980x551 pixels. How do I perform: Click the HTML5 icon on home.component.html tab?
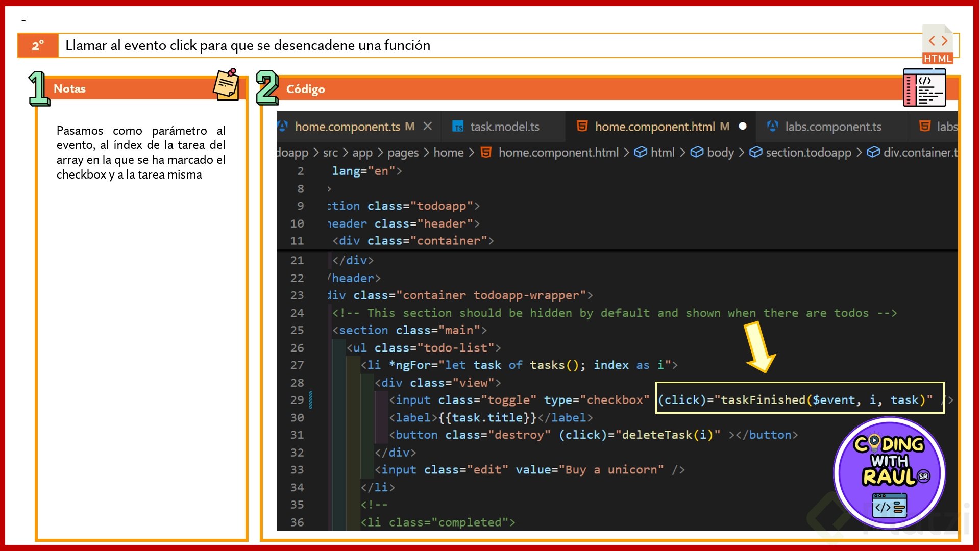[x=582, y=126]
